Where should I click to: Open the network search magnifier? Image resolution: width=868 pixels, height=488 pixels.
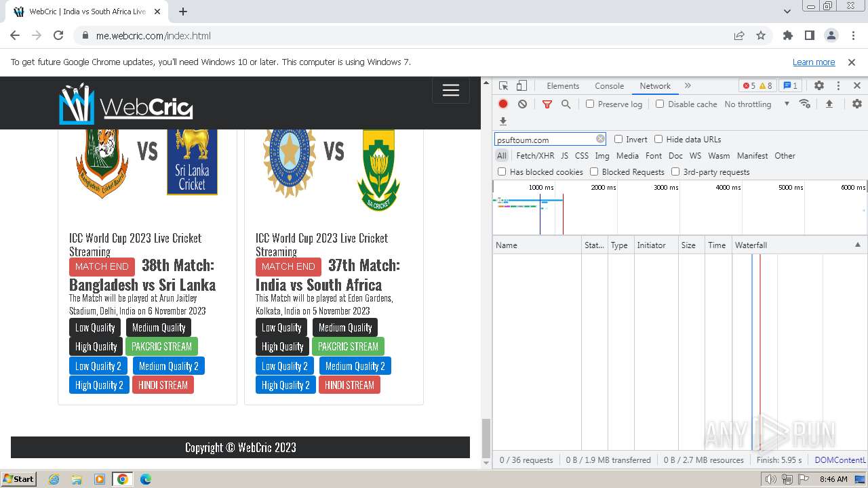pyautogui.click(x=566, y=104)
